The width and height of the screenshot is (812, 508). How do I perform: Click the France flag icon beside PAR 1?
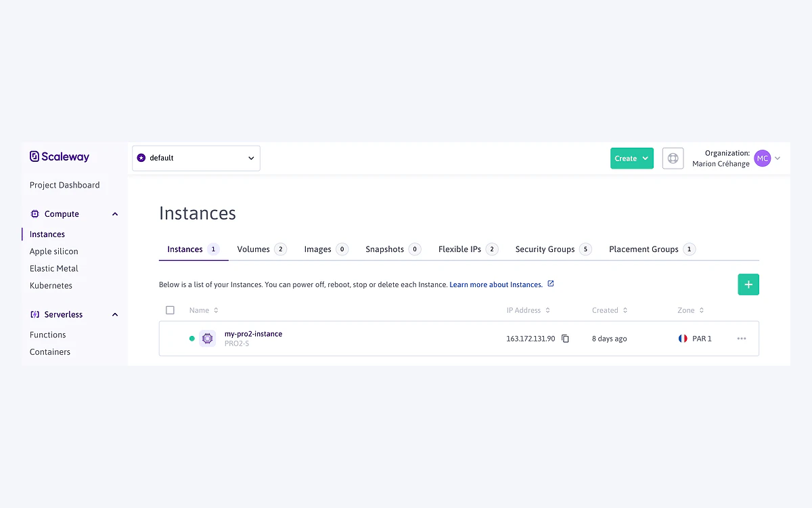click(683, 339)
